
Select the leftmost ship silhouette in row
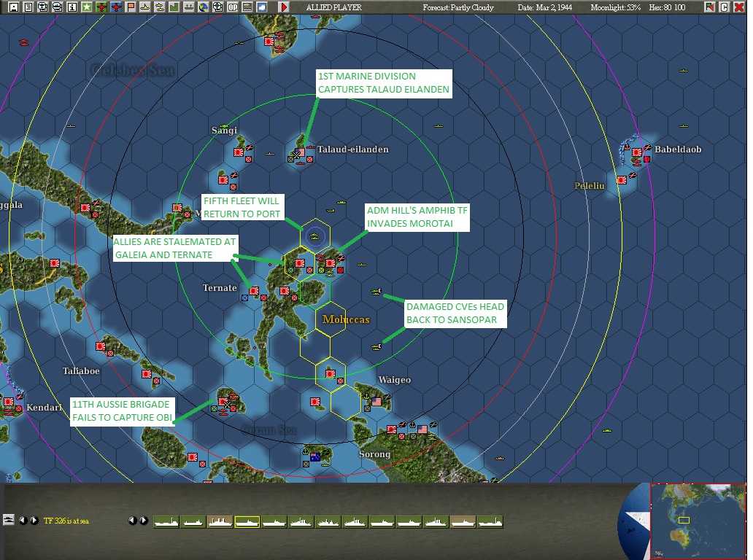point(166,522)
